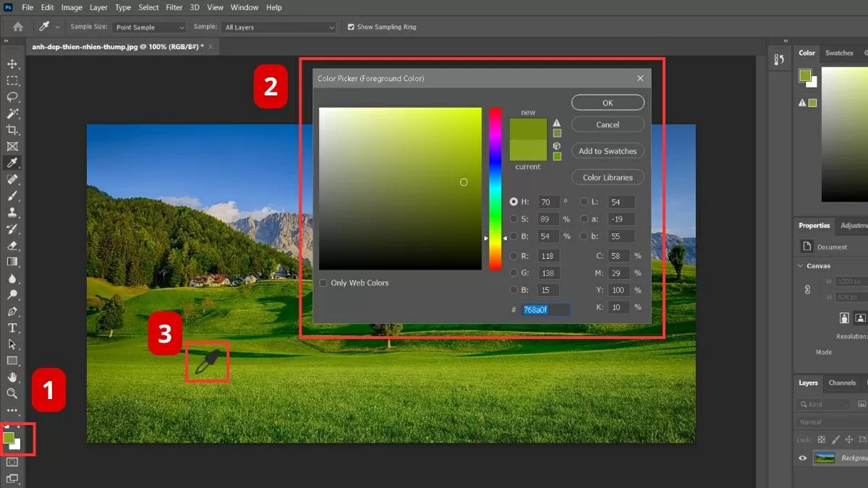Screen dimensions: 868x488
Task: Click OK in Color Picker dialog
Action: pos(608,103)
